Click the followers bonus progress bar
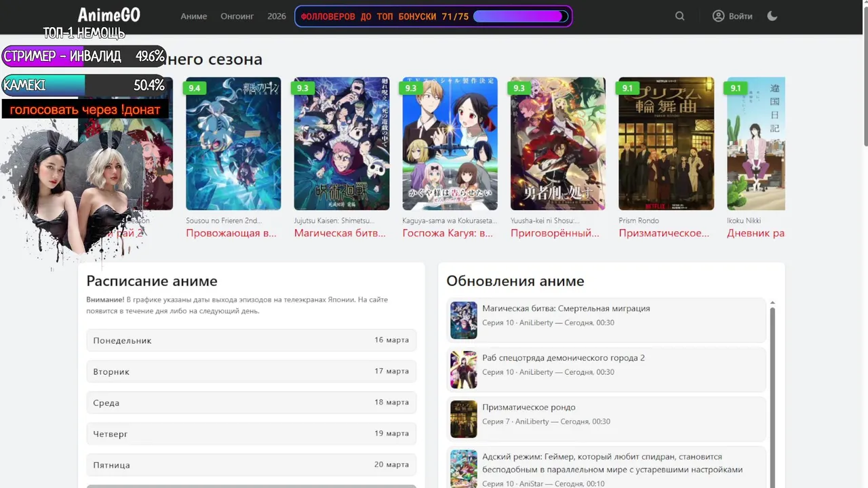Screen dimensions: 868x488 (521, 16)
